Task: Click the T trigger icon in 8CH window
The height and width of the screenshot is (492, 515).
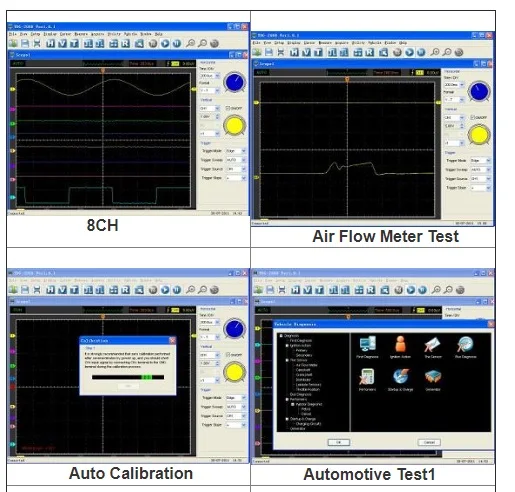Action: (74, 43)
